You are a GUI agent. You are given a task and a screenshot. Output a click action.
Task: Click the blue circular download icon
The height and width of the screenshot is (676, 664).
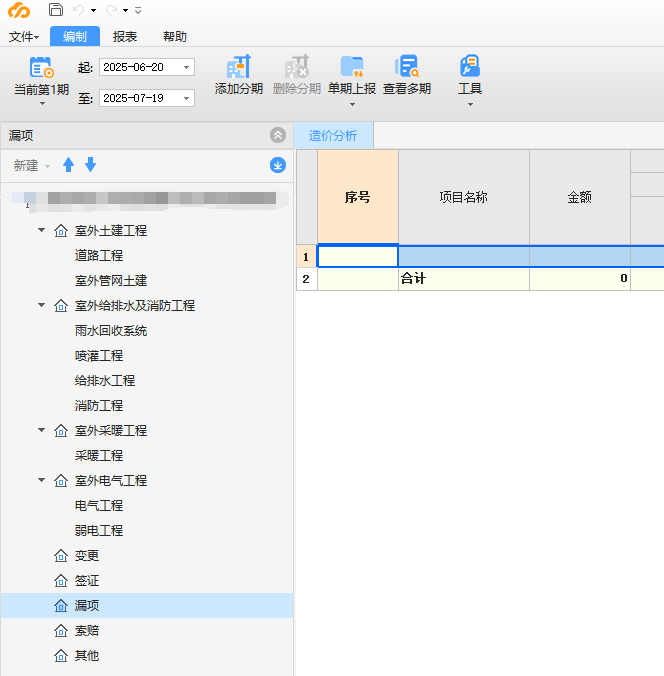pos(278,165)
